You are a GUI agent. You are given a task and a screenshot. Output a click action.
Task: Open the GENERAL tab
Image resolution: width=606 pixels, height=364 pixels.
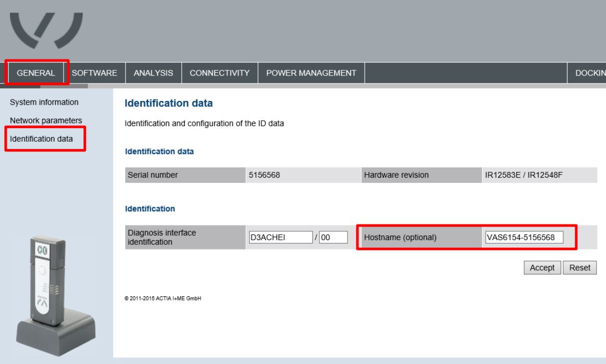[x=35, y=73]
